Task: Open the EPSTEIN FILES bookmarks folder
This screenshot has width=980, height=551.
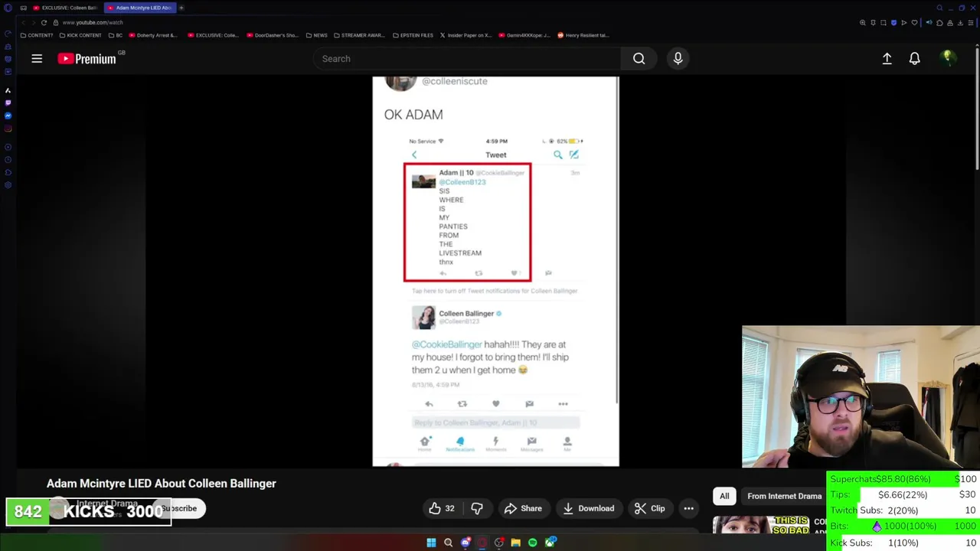Action: [413, 35]
